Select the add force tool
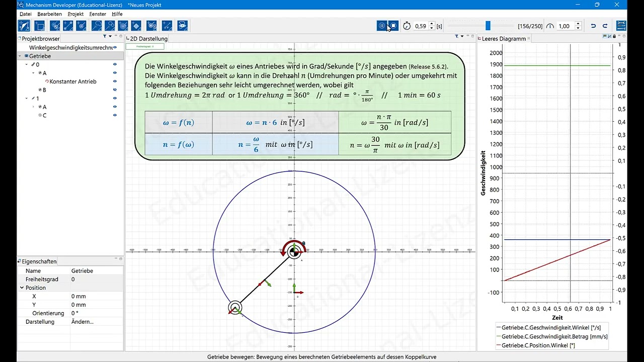The image size is (644, 362). tap(167, 26)
